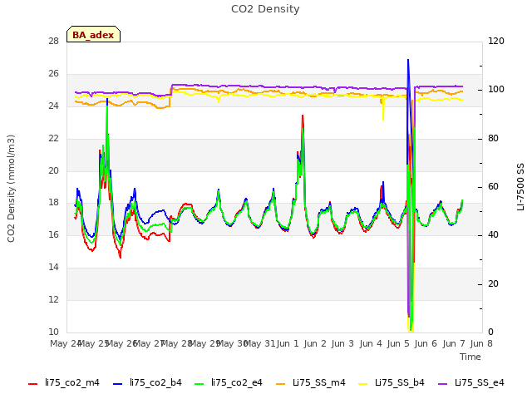This screenshot has height=399, width=532.
Task: Click the Jun 7 x-axis tick label
Action: (454, 343)
